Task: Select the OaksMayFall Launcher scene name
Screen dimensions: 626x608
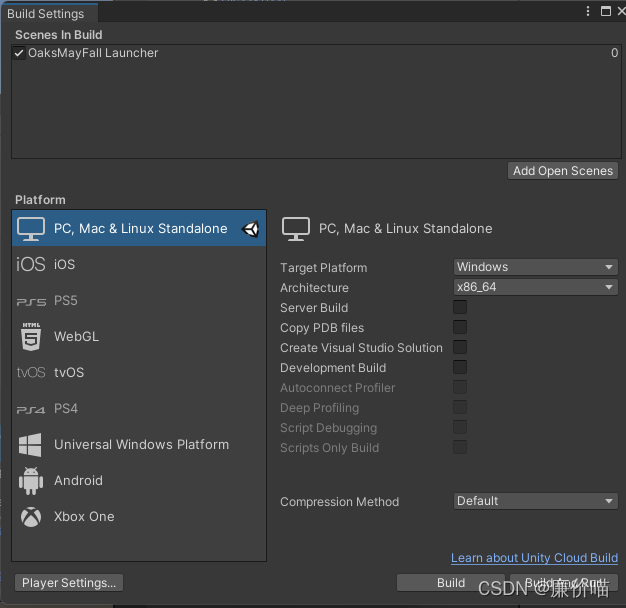Action: pos(93,53)
